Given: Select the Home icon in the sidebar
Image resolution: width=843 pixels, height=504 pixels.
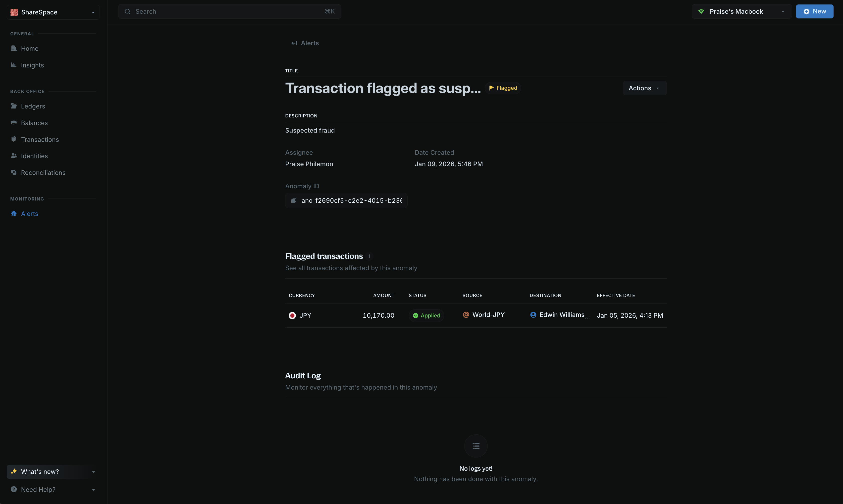Looking at the screenshot, I should pos(14,48).
